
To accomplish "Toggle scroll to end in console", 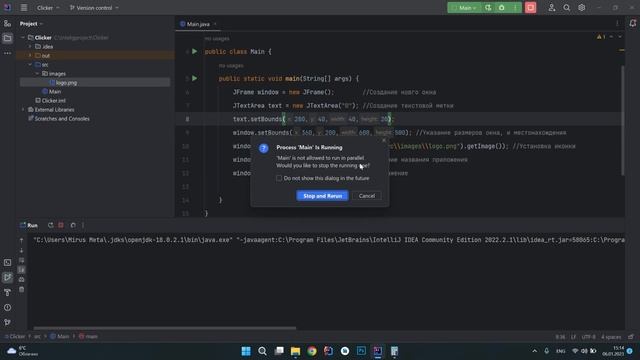I will tap(22, 270).
